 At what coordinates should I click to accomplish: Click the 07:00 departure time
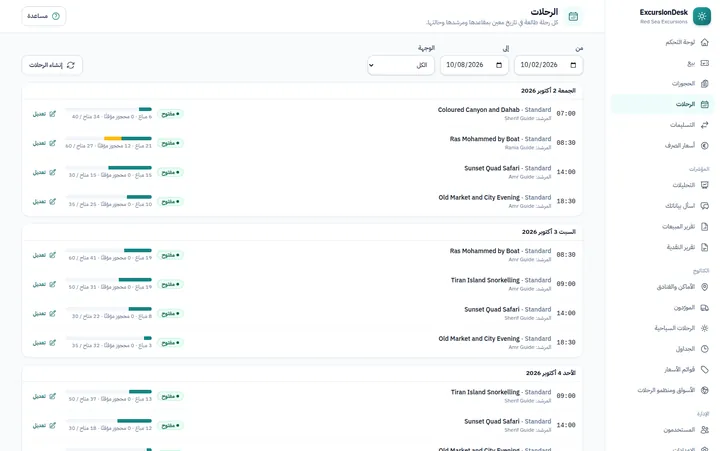pos(566,113)
